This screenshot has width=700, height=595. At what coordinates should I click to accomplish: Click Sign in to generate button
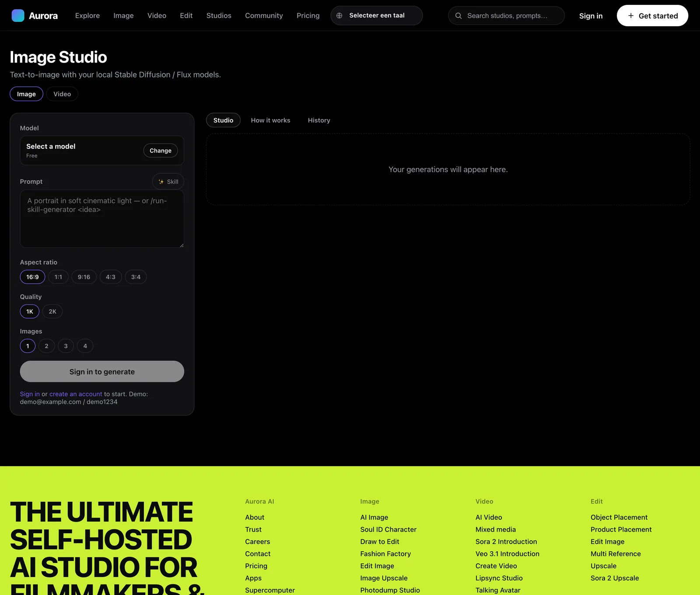102,371
